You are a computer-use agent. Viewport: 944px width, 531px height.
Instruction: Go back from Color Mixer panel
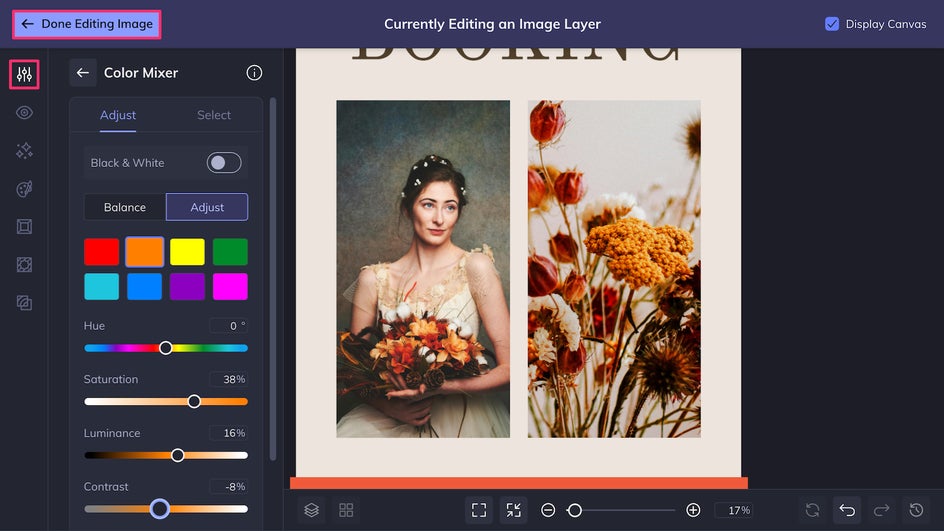click(x=82, y=73)
